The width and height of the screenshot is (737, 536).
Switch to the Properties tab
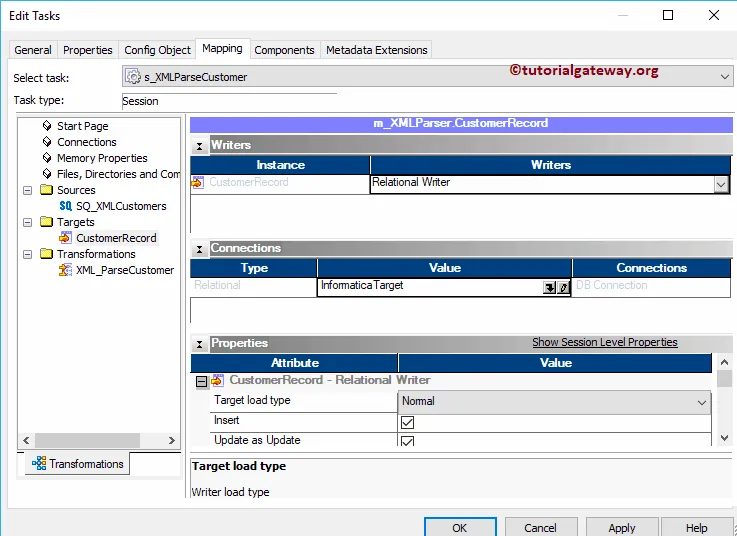coord(88,50)
